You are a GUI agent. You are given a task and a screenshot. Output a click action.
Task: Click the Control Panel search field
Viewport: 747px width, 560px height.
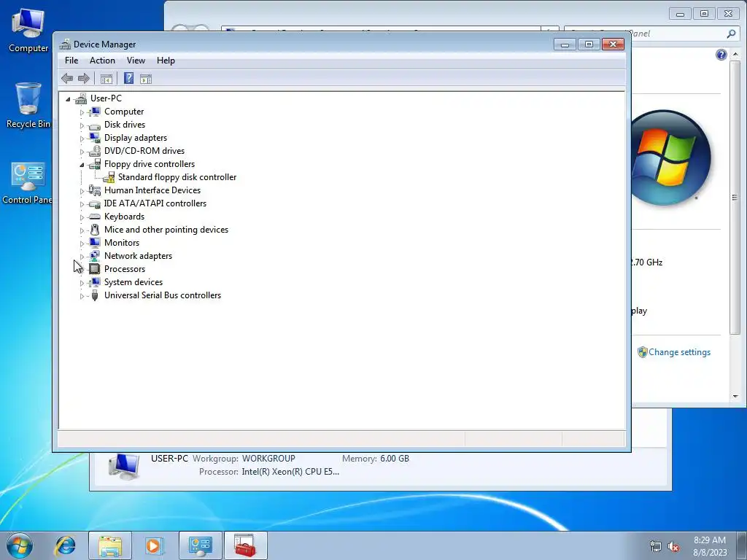[x=651, y=34]
